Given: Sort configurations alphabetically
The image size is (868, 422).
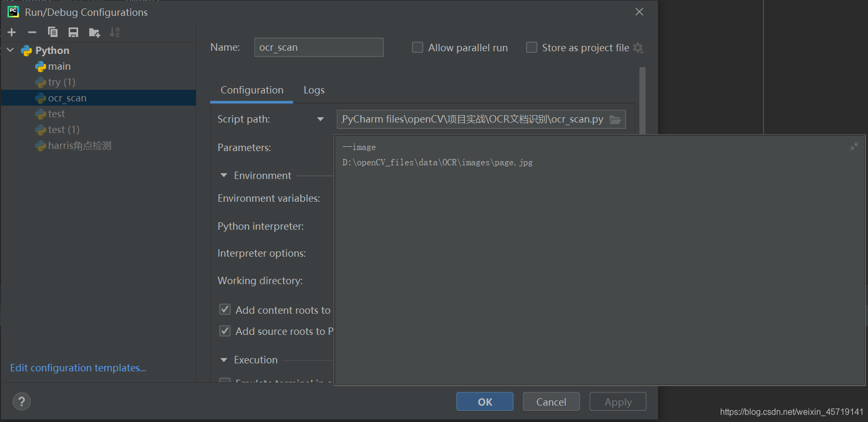Looking at the screenshot, I should pyautogui.click(x=115, y=32).
